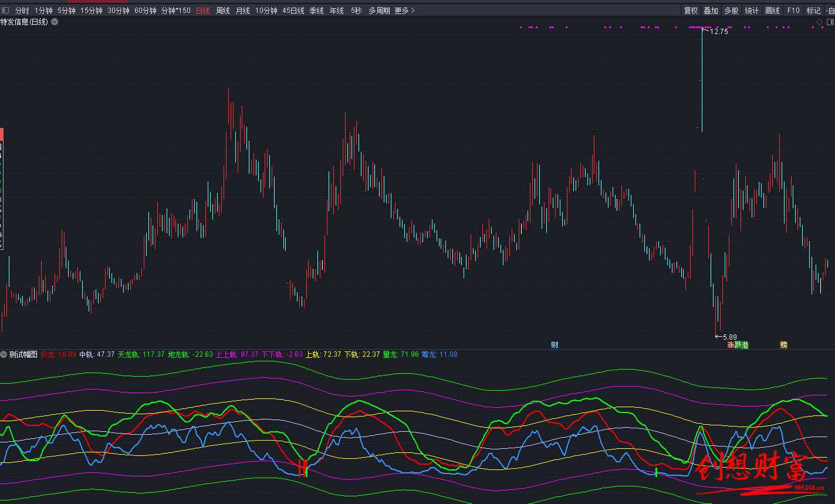Click the red 涨 event tag

pos(731,345)
